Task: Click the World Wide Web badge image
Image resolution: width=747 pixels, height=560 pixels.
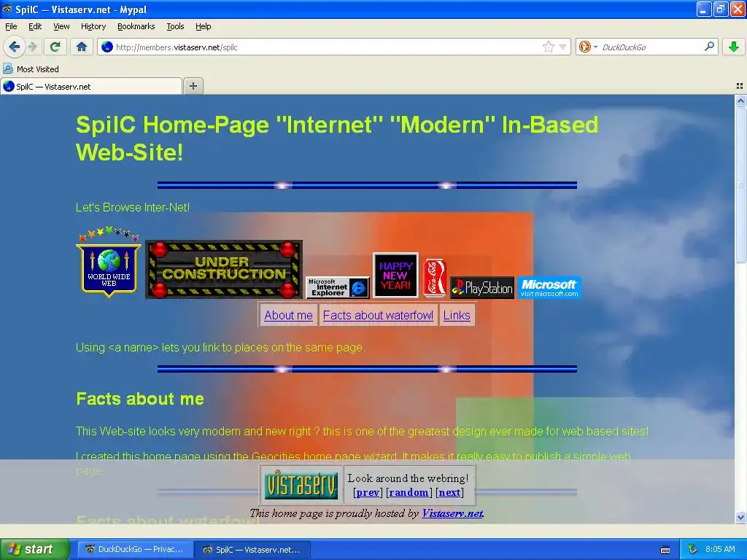Action: click(x=109, y=262)
